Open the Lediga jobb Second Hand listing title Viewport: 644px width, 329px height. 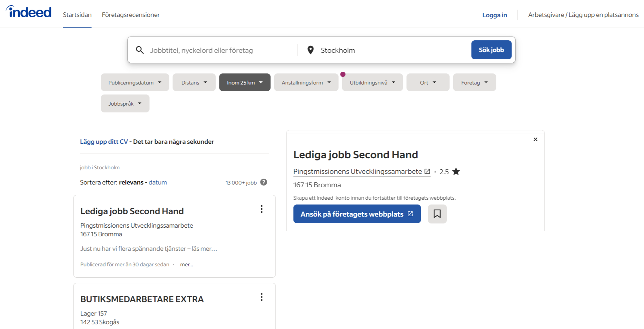(x=132, y=211)
